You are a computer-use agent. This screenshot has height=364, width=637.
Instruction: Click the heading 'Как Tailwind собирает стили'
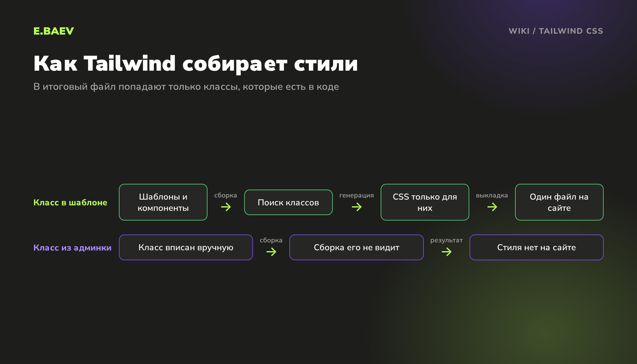(196, 64)
